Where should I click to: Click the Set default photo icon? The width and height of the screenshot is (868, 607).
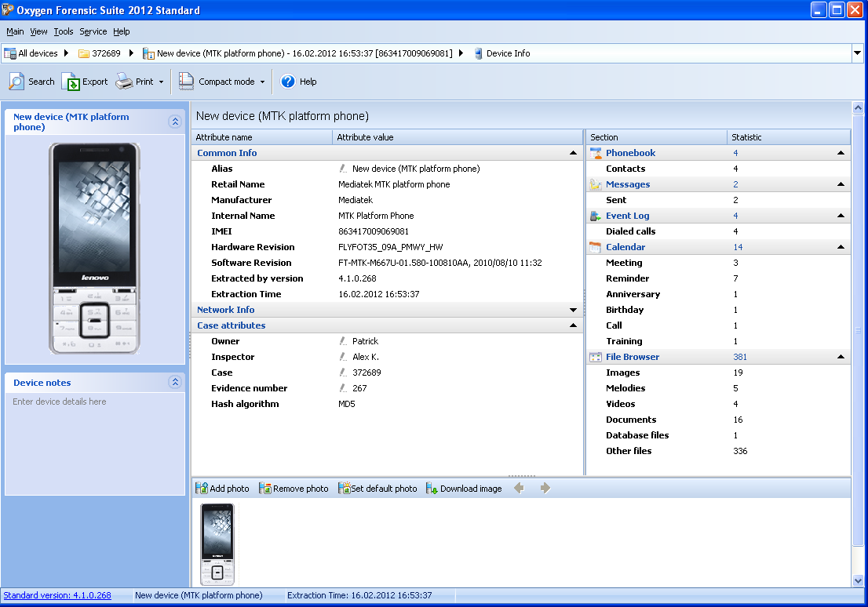pos(345,488)
